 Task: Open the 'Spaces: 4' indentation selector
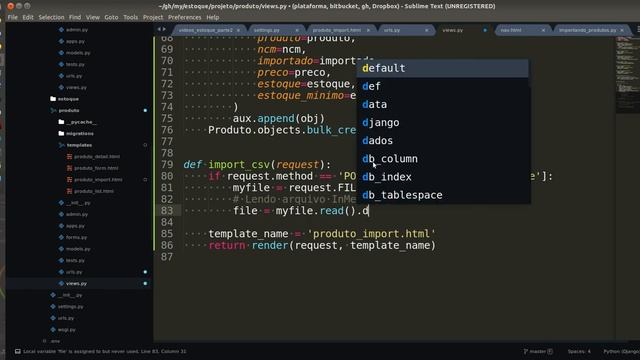click(579, 351)
